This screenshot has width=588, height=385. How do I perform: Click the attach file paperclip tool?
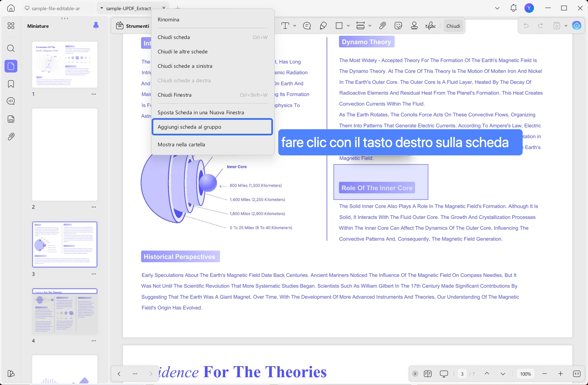pyautogui.click(x=383, y=26)
